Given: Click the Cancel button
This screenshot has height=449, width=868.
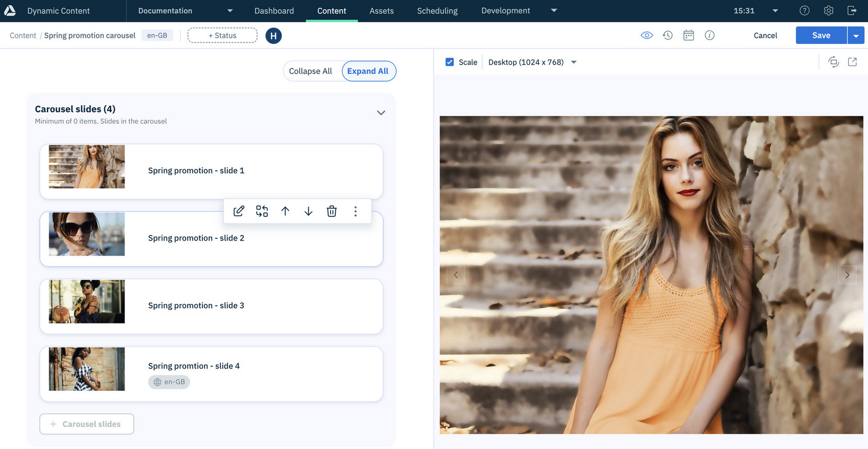Looking at the screenshot, I should tap(765, 36).
